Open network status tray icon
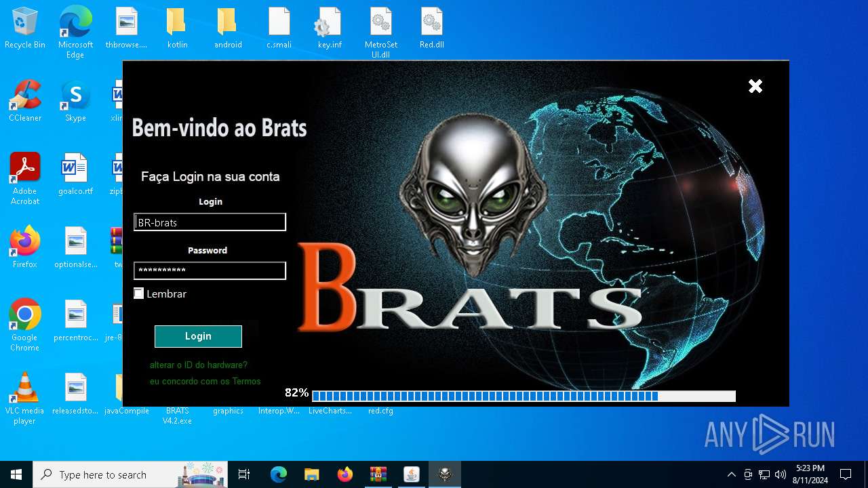Viewport: 868px width, 488px height. pos(764,474)
